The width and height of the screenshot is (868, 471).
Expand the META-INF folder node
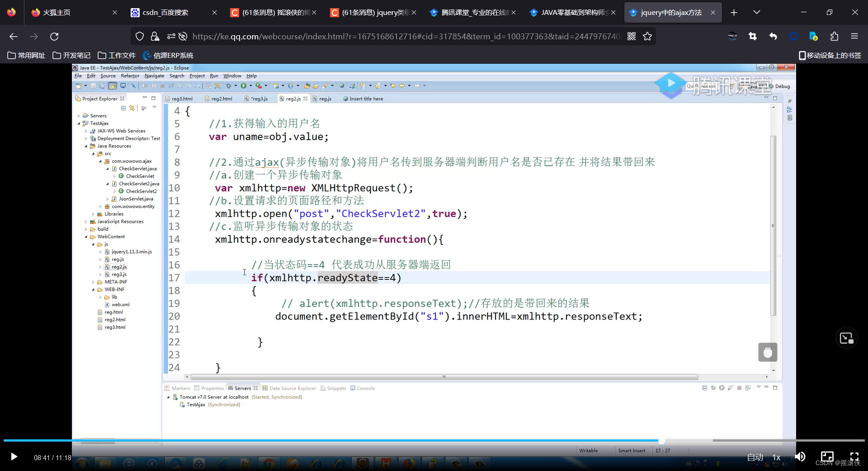pyautogui.click(x=93, y=282)
